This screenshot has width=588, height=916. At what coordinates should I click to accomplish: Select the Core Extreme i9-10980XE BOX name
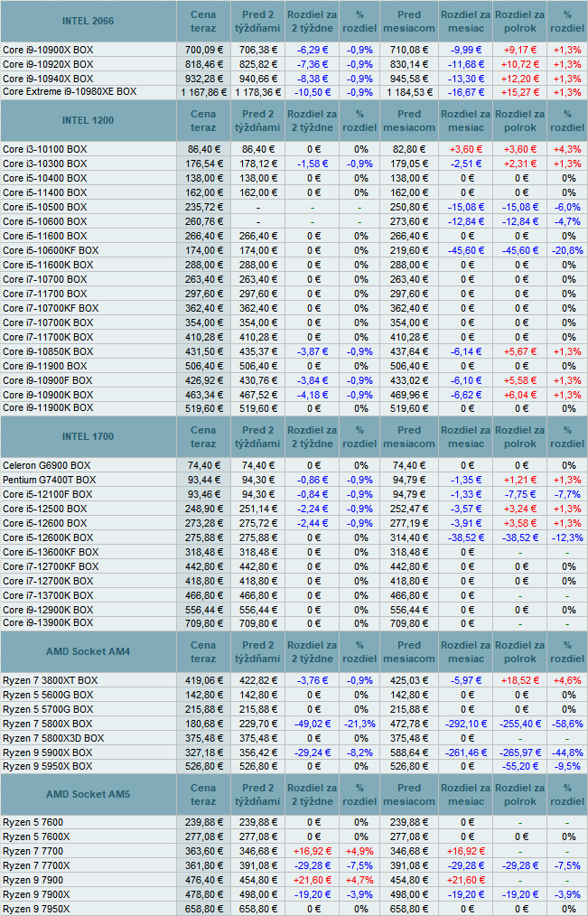pyautogui.click(x=70, y=92)
